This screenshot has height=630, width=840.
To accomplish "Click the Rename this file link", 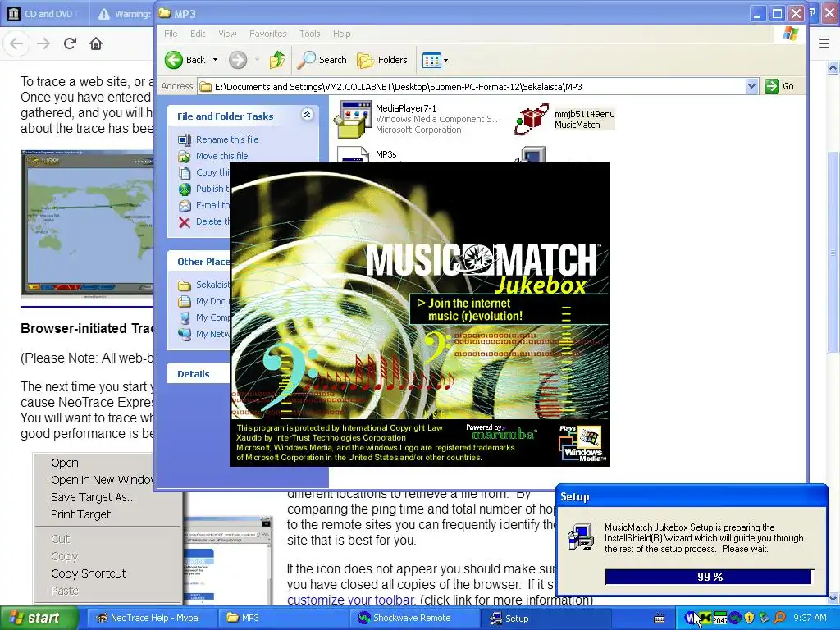I will pos(227,139).
